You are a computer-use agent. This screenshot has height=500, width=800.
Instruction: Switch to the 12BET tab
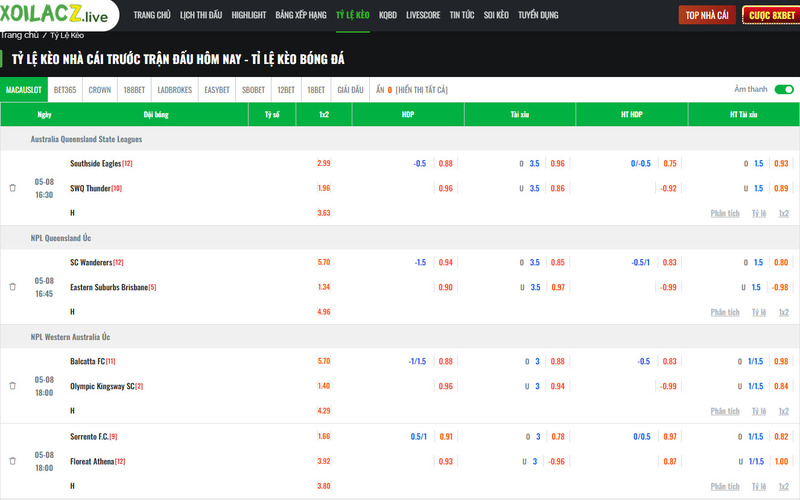286,90
